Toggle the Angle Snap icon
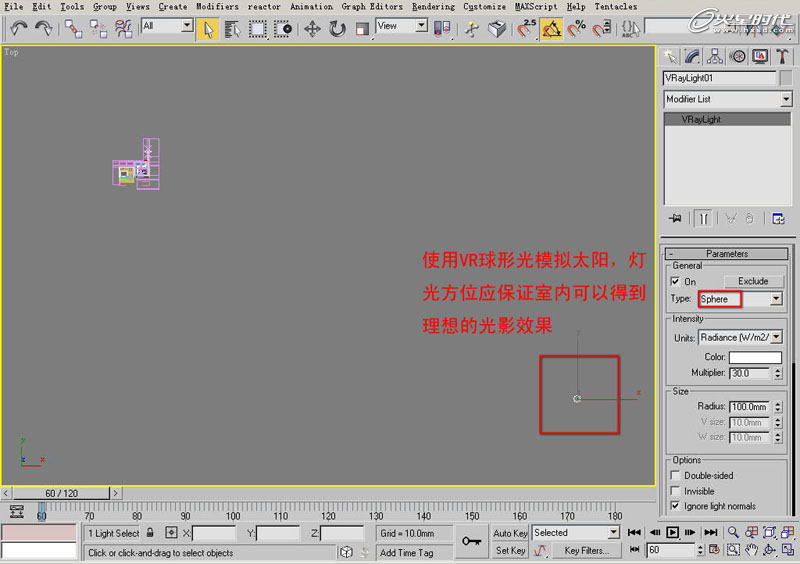 coord(552,29)
